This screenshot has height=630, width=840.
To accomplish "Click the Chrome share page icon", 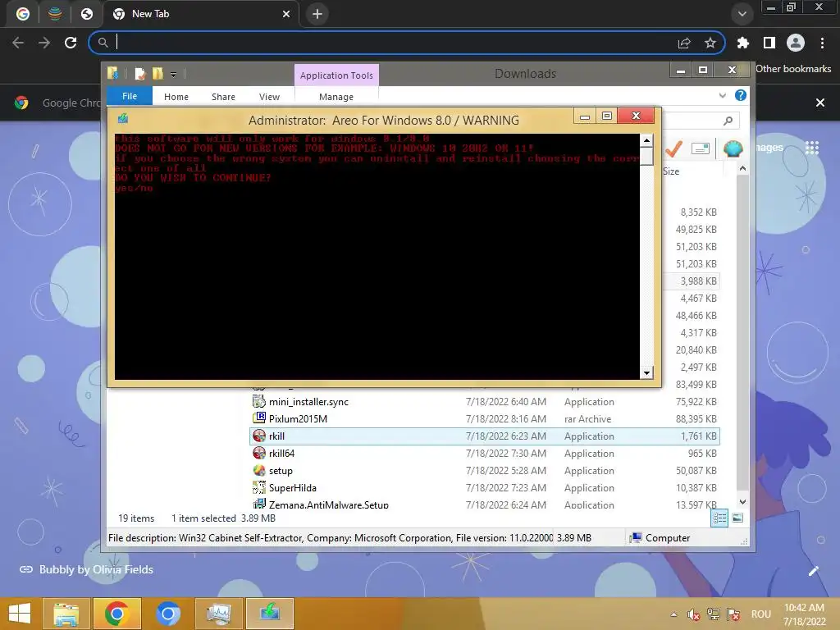I will click(x=684, y=43).
